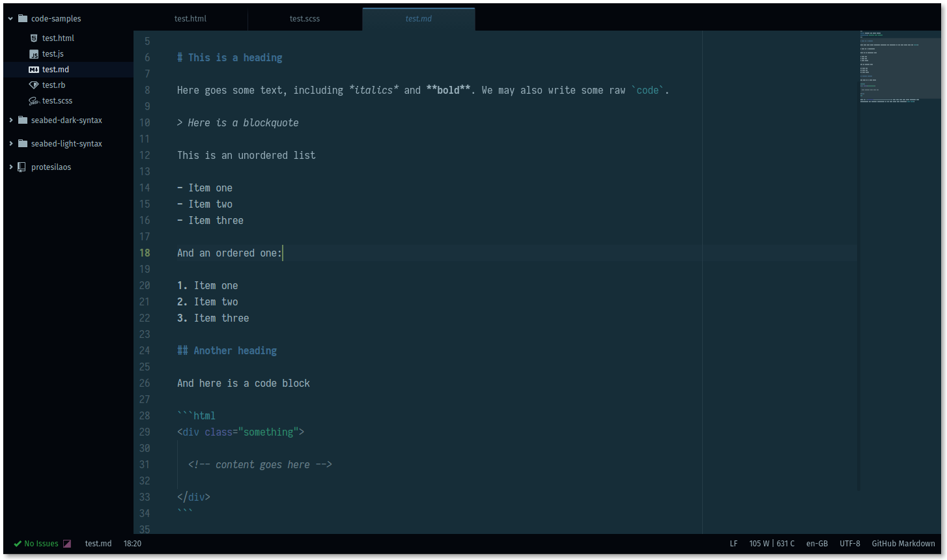Expand the protesilaos repository chevron
Screen dimensions: 947x560
click(x=10, y=167)
